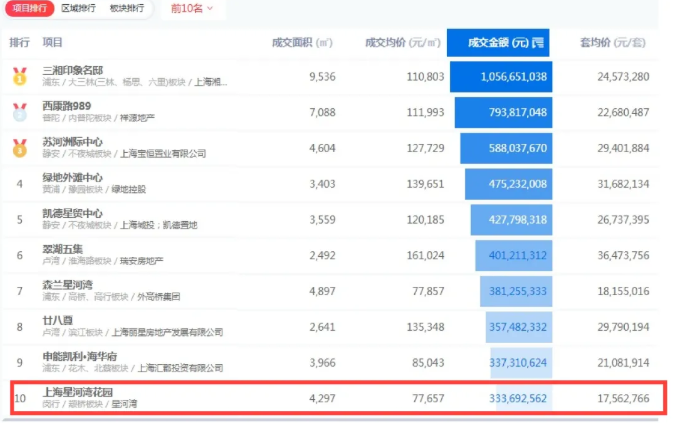This screenshot has height=427, width=673.
Task: Click unit price 36,473,756
Action: point(623,255)
